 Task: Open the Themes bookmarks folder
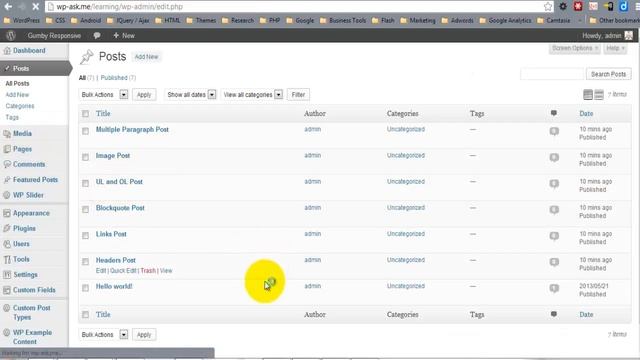point(201,20)
